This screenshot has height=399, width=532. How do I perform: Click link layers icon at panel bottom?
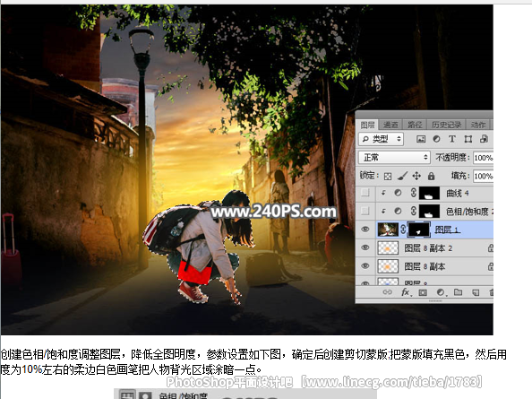[388, 292]
